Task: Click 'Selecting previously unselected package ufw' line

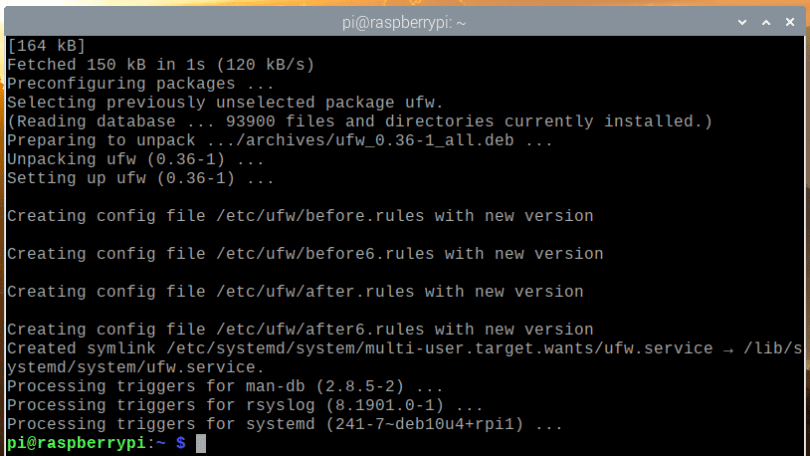Action: point(224,102)
